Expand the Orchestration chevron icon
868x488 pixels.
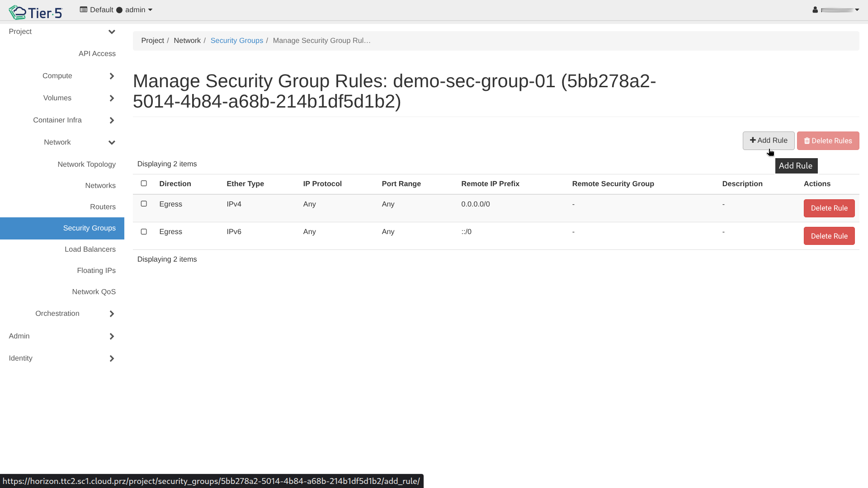112,314
